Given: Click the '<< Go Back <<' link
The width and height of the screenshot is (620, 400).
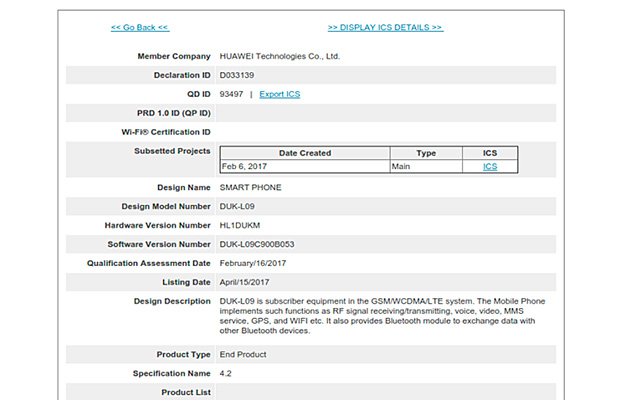Looking at the screenshot, I should [x=140, y=28].
